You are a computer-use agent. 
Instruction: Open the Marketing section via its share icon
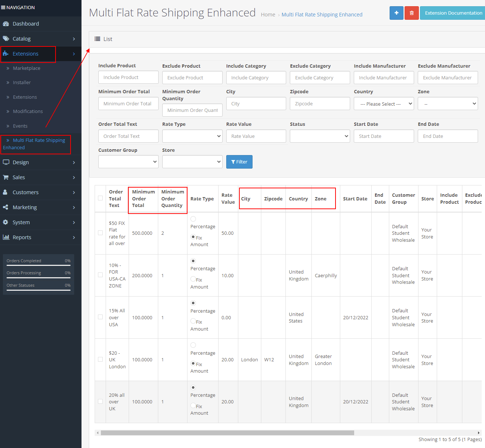coord(6,207)
